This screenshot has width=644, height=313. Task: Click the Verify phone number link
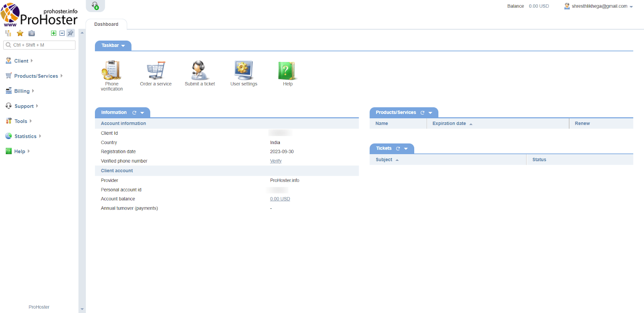tap(276, 161)
